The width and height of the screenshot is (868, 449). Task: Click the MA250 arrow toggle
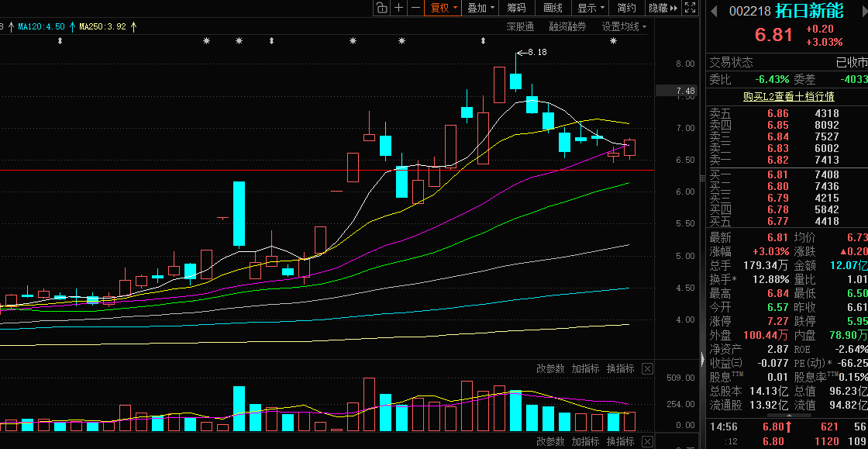(133, 26)
